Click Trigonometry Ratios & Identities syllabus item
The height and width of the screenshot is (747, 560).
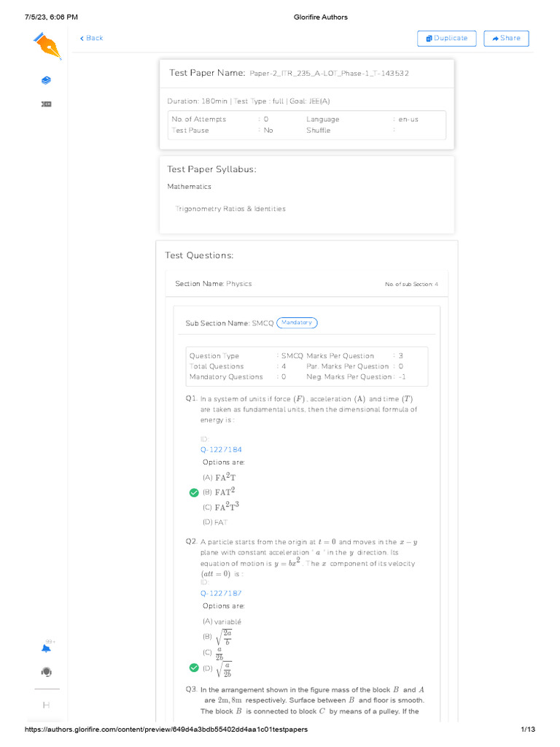[230, 209]
